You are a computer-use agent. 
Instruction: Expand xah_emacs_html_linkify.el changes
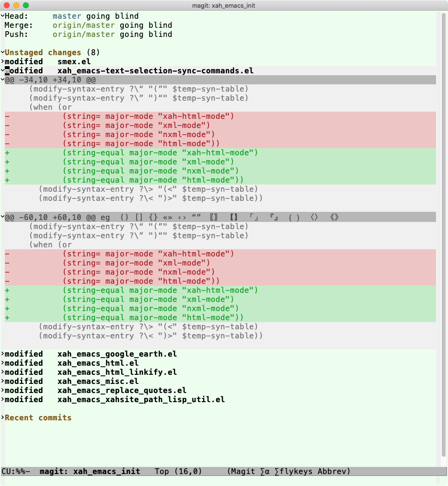click(2, 371)
